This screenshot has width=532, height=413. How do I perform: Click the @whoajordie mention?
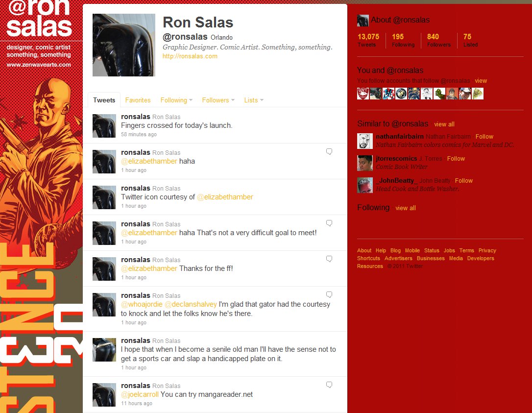(142, 304)
